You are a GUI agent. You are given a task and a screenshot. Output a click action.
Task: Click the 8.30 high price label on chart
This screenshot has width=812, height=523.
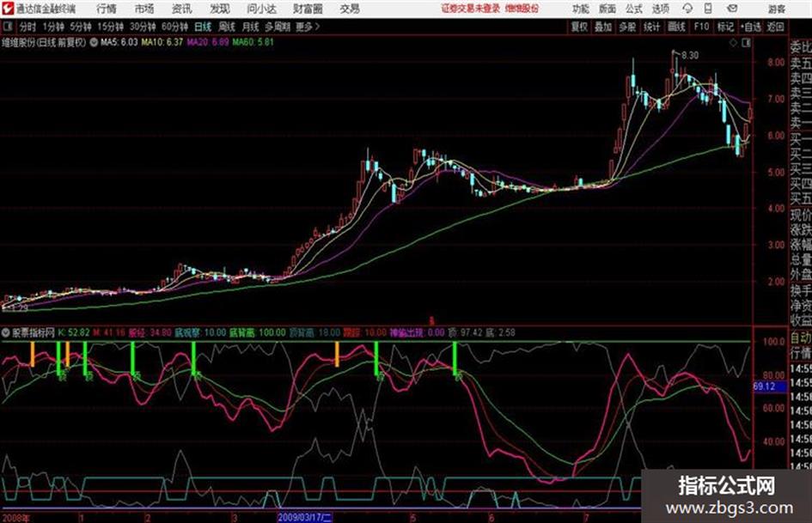point(690,56)
